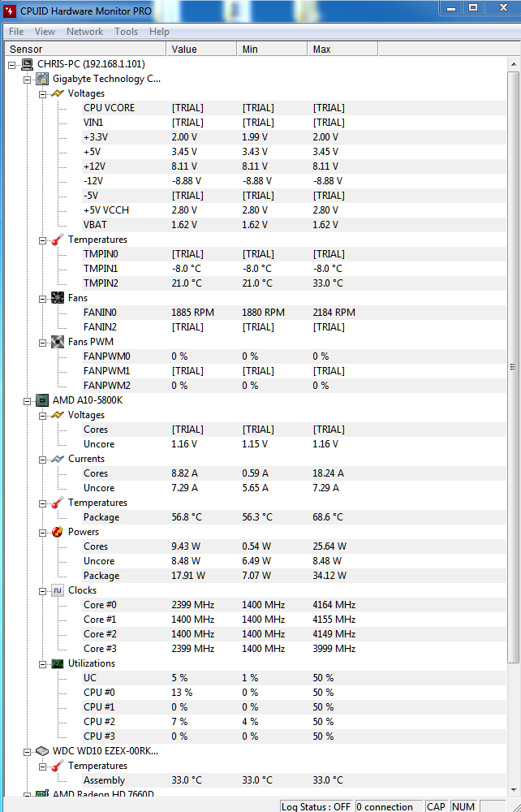Click the 68.6 °C max package temperature
The image size is (521, 812).
328,516
